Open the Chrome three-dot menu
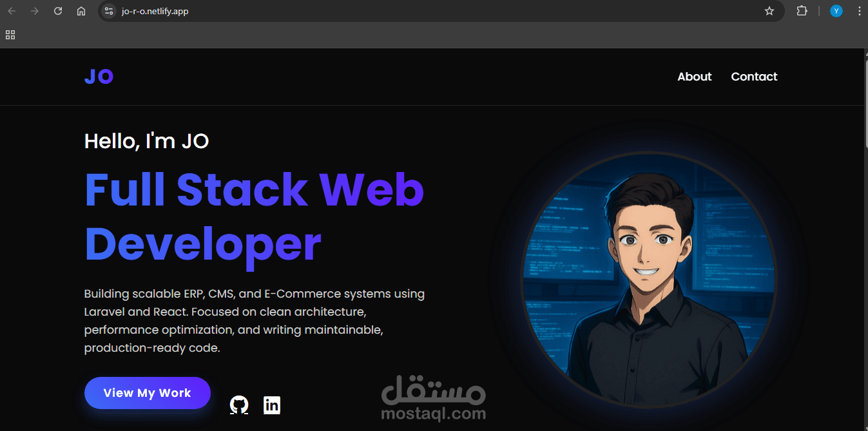Image resolution: width=868 pixels, height=431 pixels. click(x=859, y=11)
